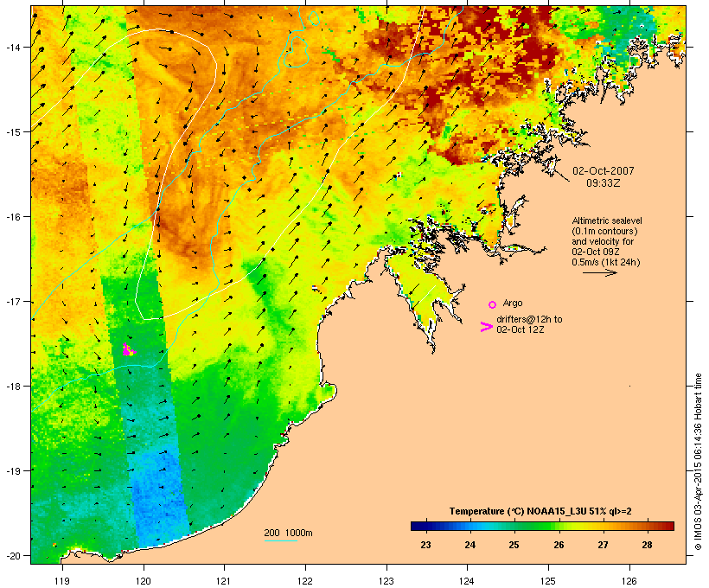Image resolution: width=709 pixels, height=588 pixels.
Task: Click the color bar value '25'
Action: click(514, 545)
